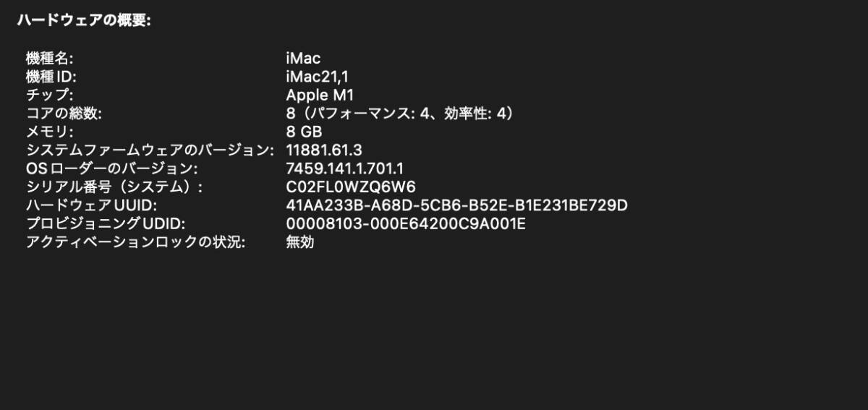Select the チップ label
The image size is (868, 410).
coord(50,95)
